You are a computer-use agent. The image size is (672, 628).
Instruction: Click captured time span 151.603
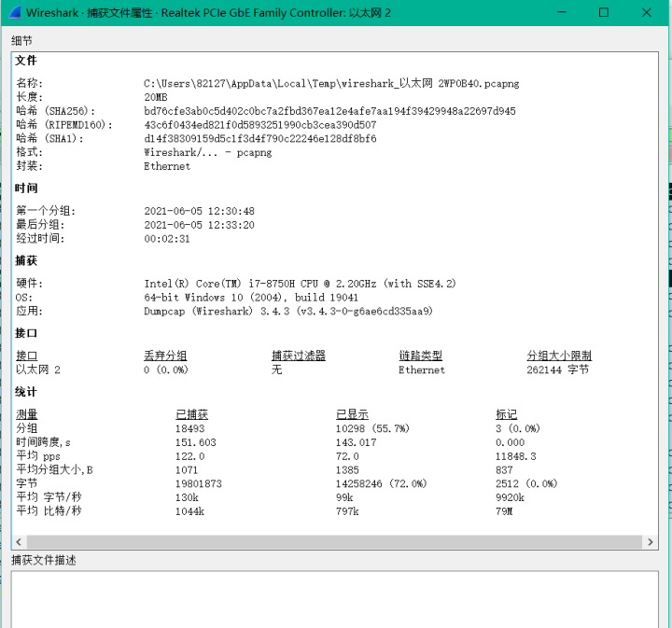click(195, 442)
